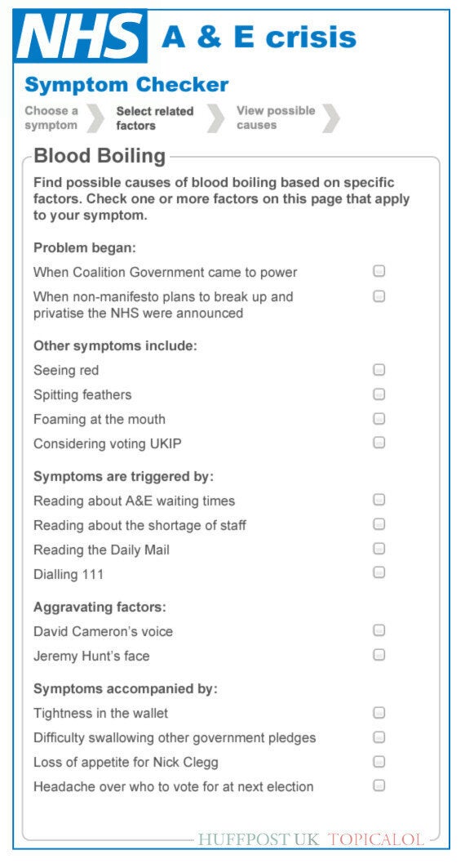The height and width of the screenshot is (868, 465).
Task: Check Foaming at the mouth
Action: (379, 418)
